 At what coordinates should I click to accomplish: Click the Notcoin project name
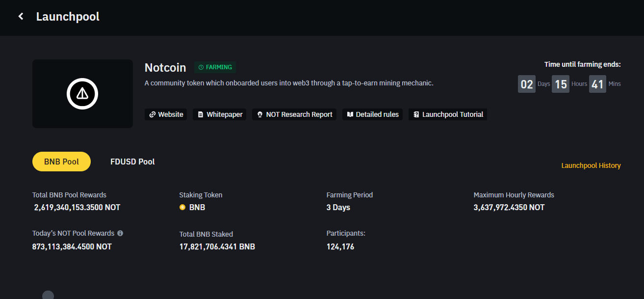(165, 68)
